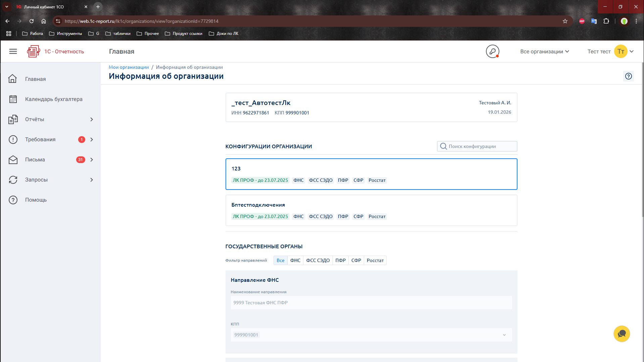Select the ФНС direction filter
Screen dimensions: 644x362
pos(295,260)
